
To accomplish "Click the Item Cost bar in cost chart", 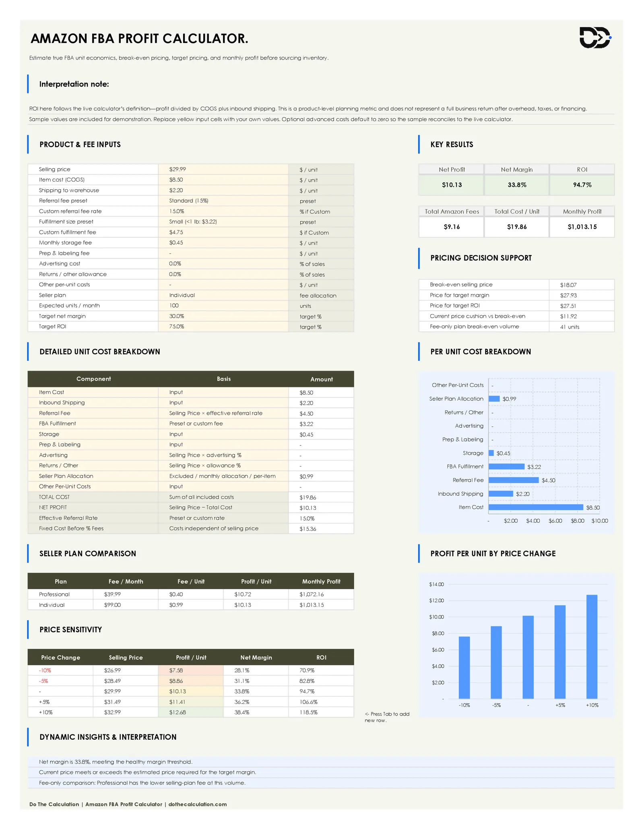I will click(536, 507).
